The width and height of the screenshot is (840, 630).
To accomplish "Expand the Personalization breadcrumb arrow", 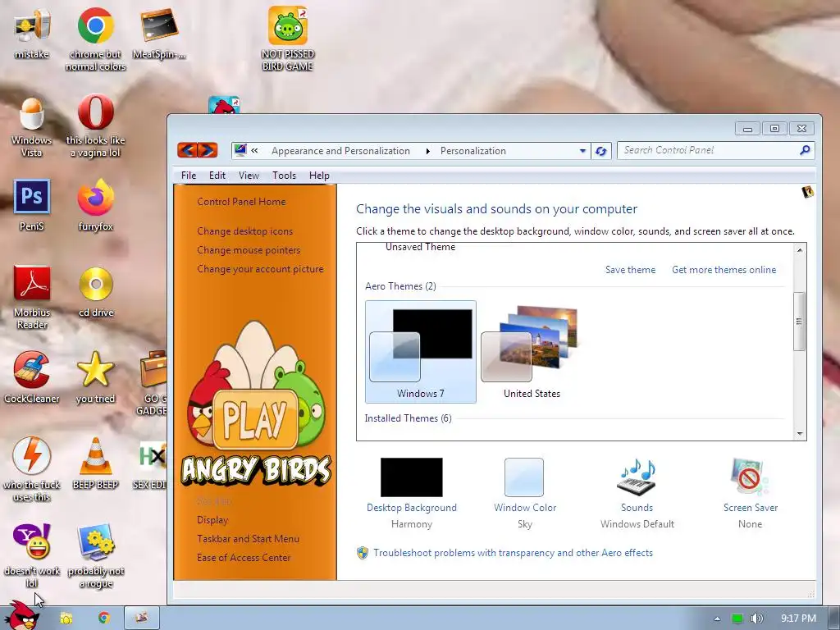I will (427, 151).
